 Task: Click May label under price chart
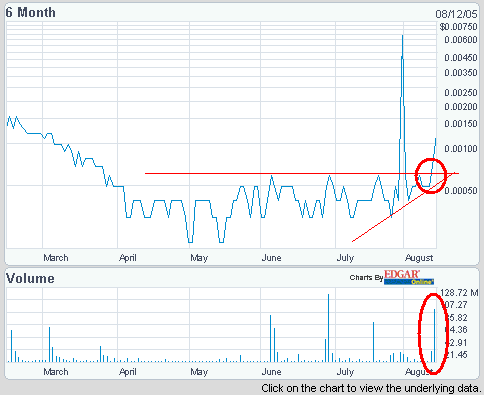pyautogui.click(x=199, y=258)
